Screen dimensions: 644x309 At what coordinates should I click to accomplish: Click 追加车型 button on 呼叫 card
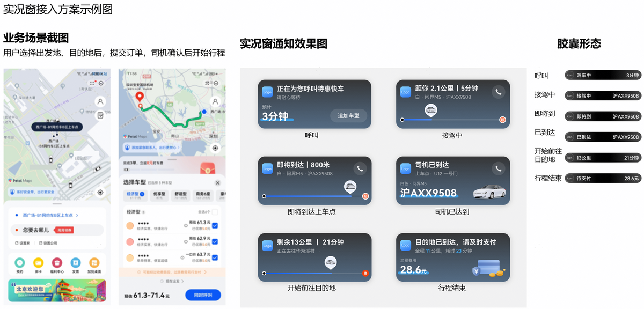[x=348, y=115]
